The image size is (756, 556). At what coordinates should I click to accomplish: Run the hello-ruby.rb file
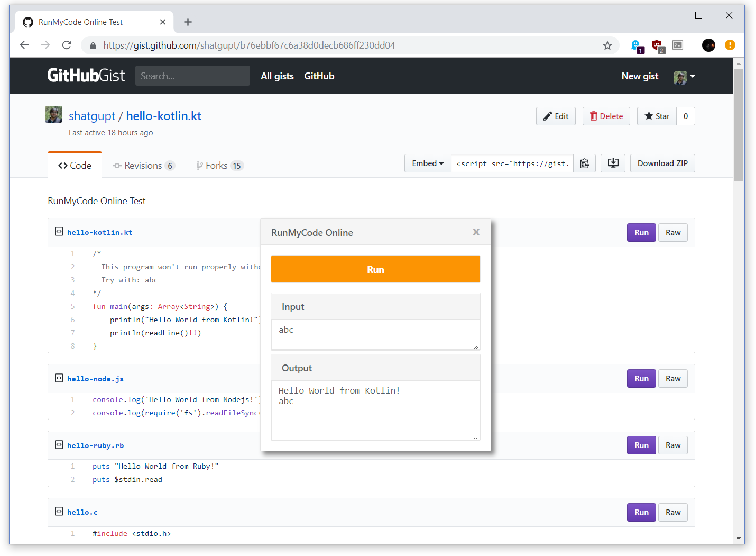641,445
